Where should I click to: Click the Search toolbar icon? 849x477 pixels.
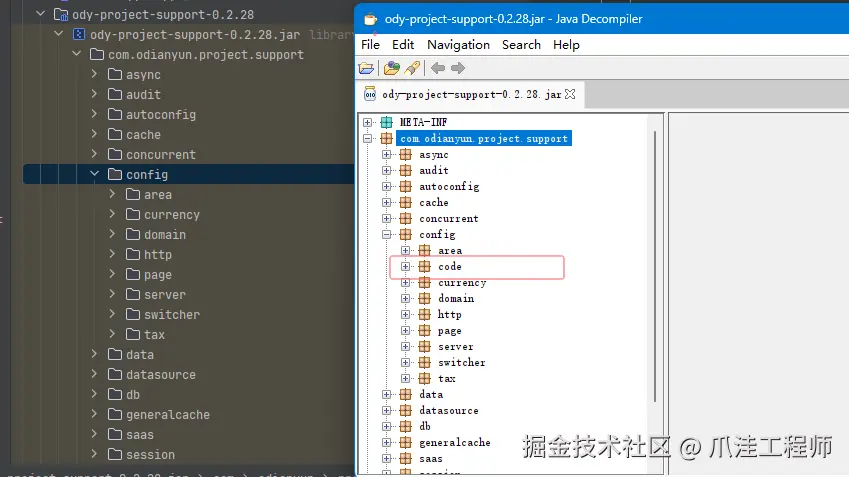tap(411, 68)
